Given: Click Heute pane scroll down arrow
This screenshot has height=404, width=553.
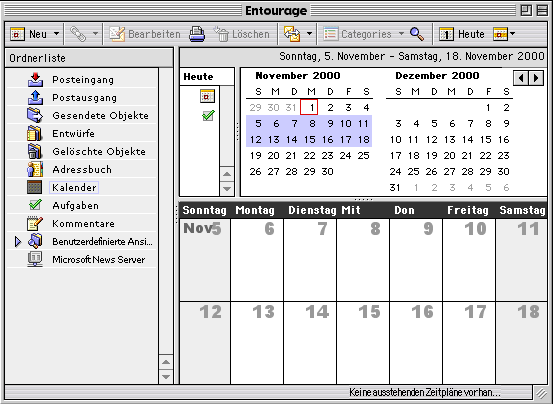Looking at the screenshot, I should click(227, 189).
